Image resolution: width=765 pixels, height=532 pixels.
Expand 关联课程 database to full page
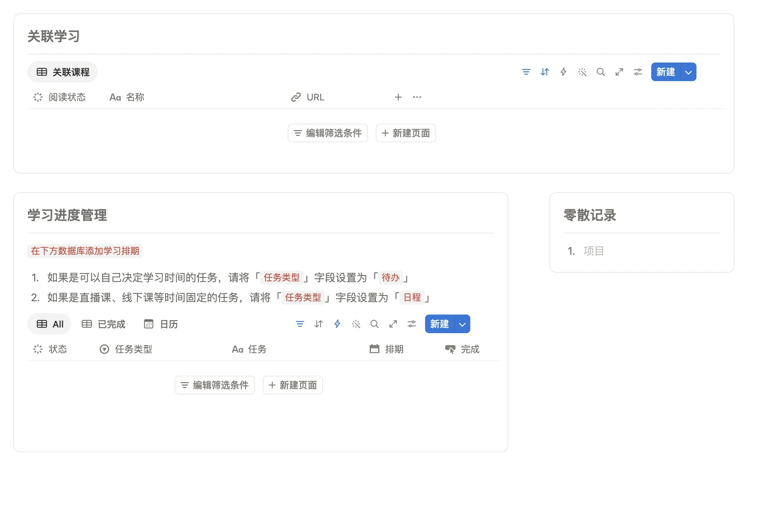619,72
